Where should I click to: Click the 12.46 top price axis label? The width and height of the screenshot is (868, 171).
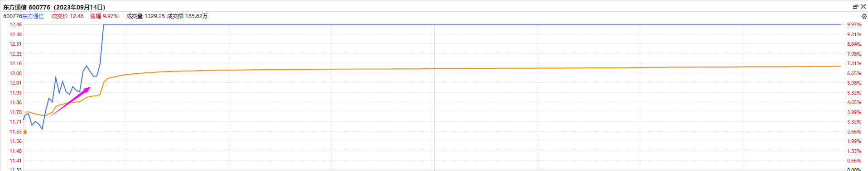click(x=16, y=24)
